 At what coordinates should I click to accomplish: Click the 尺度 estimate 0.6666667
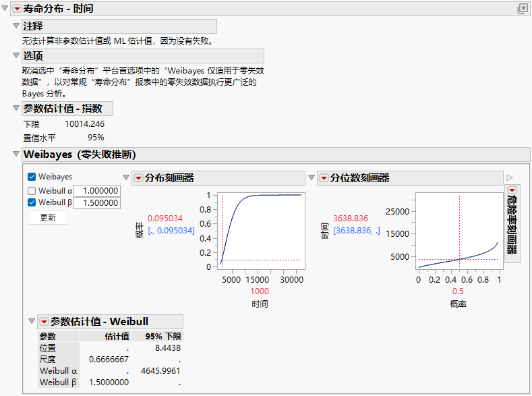[x=109, y=360]
